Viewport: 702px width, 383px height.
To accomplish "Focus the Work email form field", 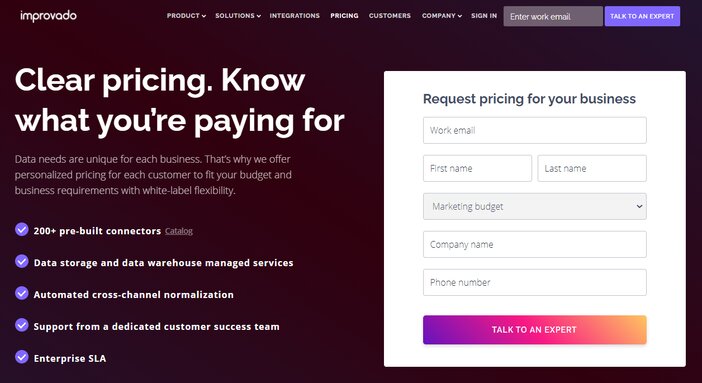I will 535,130.
